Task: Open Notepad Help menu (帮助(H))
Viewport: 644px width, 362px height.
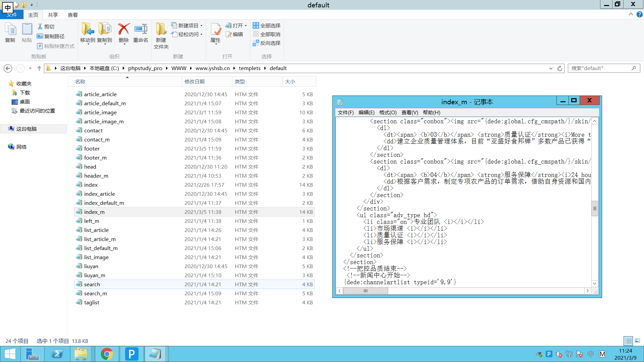Action: pos(432,113)
